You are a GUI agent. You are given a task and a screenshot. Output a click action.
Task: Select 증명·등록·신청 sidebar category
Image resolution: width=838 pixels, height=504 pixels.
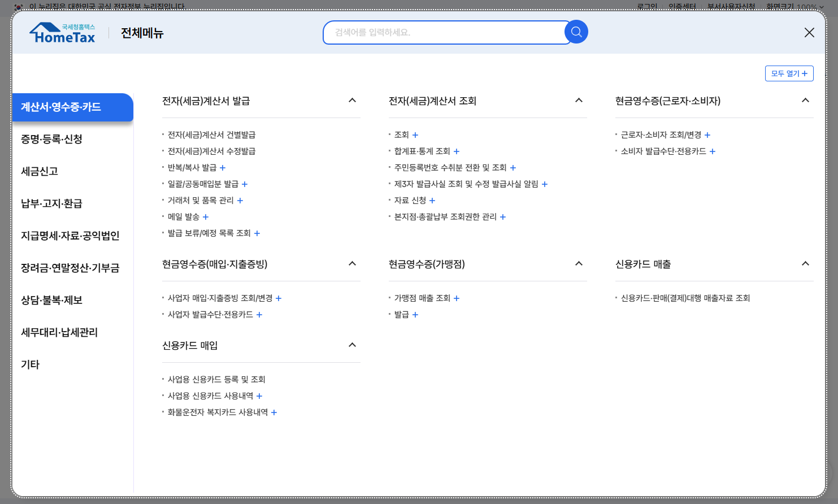pos(51,139)
